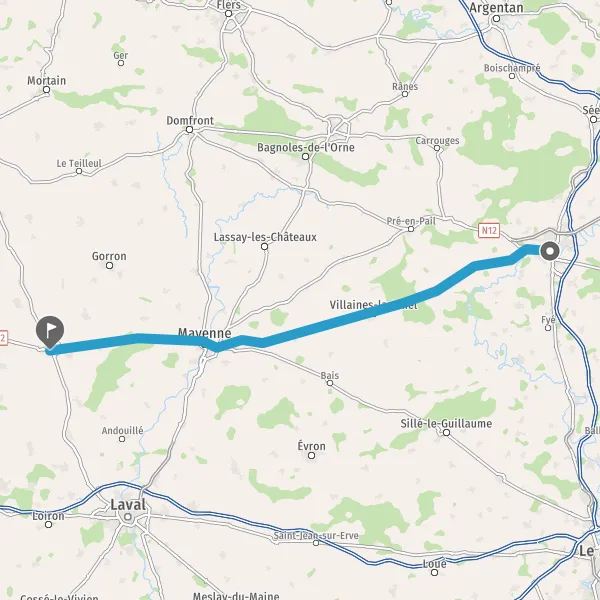Click the Mayenne town label
600x600 pixels.
(x=205, y=333)
